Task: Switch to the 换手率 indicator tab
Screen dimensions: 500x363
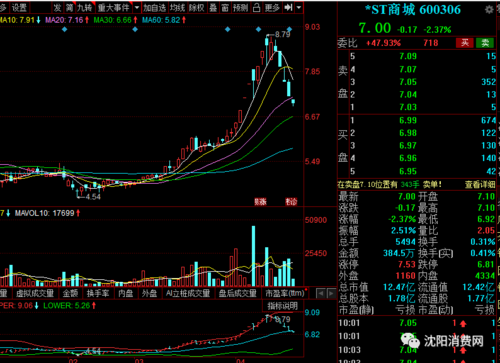Action: pos(98,293)
